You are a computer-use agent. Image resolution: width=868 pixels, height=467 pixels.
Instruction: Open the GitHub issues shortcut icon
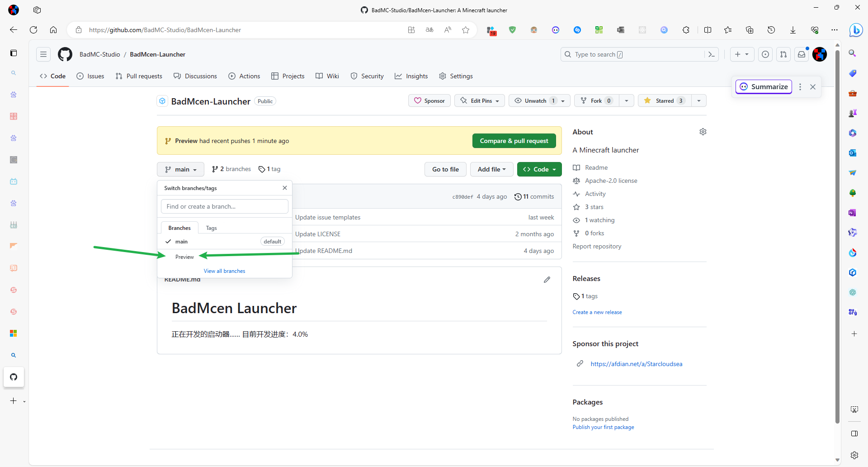pyautogui.click(x=765, y=54)
